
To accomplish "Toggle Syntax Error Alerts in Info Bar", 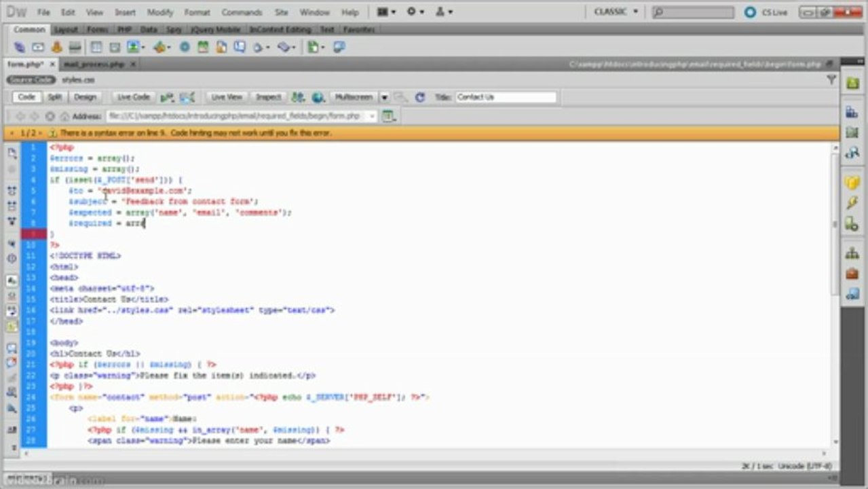I will click(12, 325).
